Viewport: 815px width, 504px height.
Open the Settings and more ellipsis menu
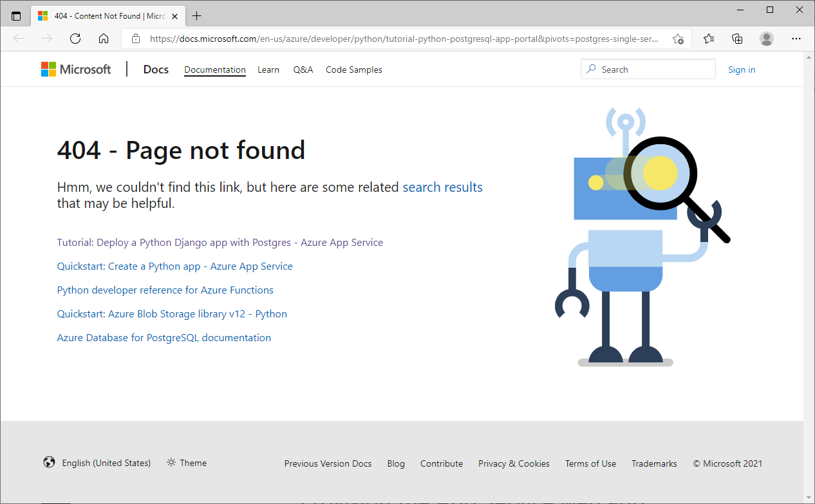pyautogui.click(x=796, y=39)
